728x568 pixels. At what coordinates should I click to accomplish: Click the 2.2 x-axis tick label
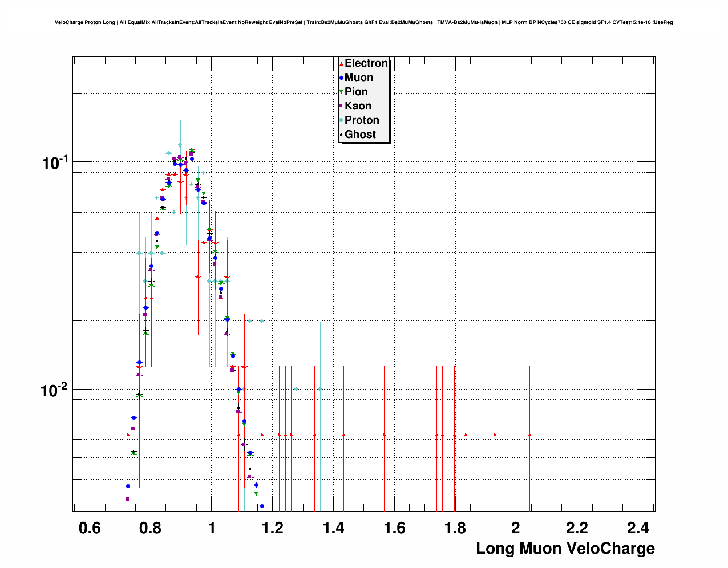point(577,528)
